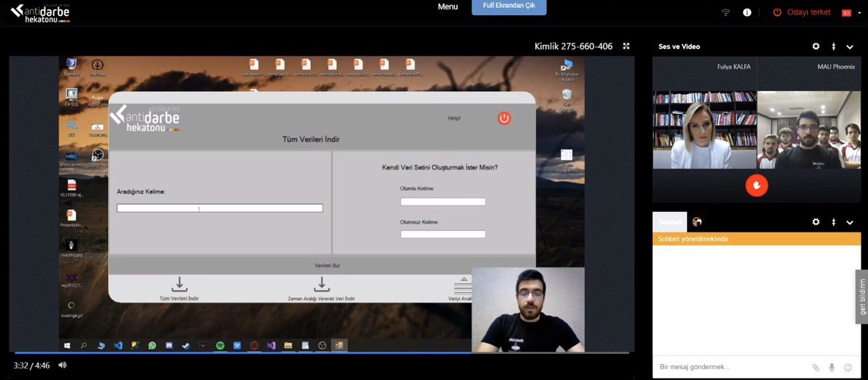
Task: Open purple Visual Studio from the taskbar
Action: point(271,346)
